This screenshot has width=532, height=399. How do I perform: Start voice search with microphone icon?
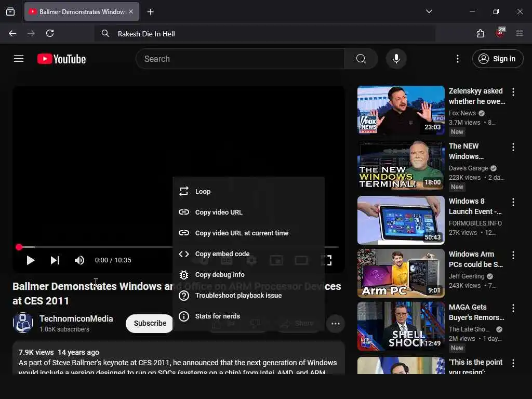point(396,59)
